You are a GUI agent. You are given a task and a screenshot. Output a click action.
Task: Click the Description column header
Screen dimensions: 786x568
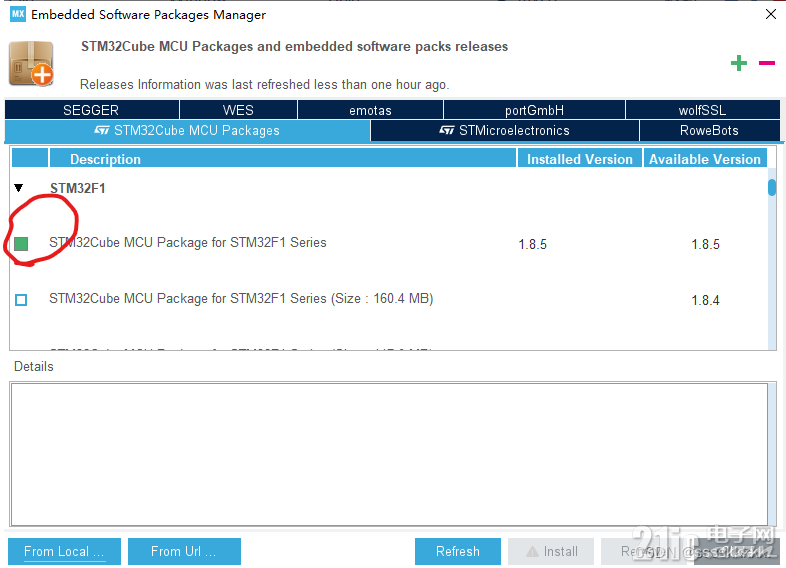click(x=283, y=158)
